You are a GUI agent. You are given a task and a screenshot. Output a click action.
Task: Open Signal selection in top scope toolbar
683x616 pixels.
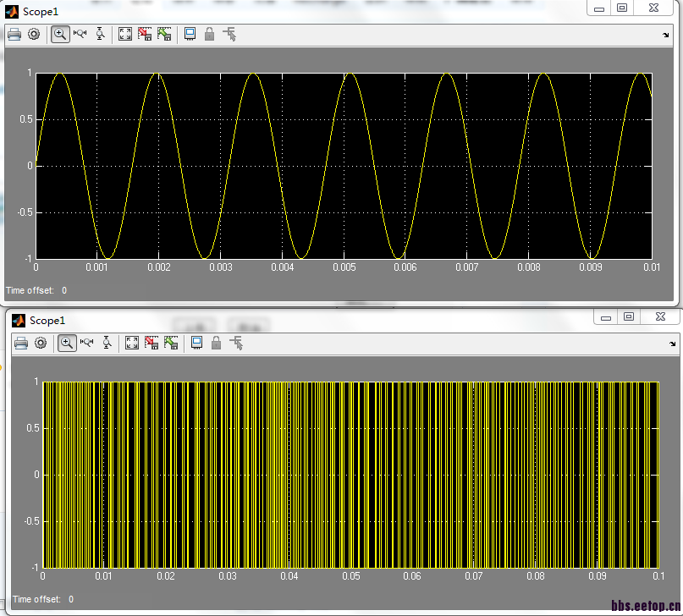[229, 34]
